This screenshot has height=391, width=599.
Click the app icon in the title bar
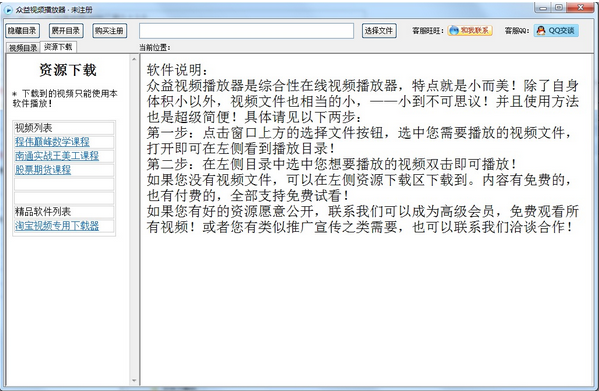point(8,10)
